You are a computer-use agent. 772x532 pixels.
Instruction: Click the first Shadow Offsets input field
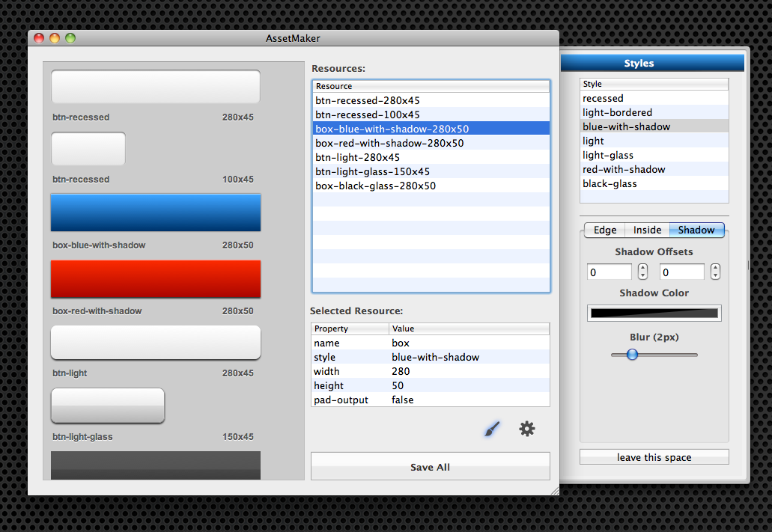click(x=610, y=272)
